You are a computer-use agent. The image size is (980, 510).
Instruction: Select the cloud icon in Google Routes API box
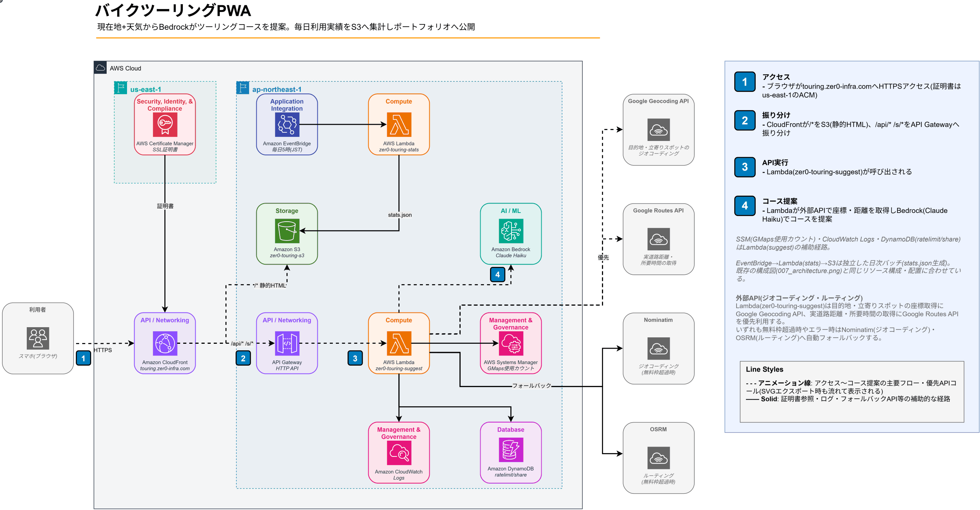click(658, 239)
